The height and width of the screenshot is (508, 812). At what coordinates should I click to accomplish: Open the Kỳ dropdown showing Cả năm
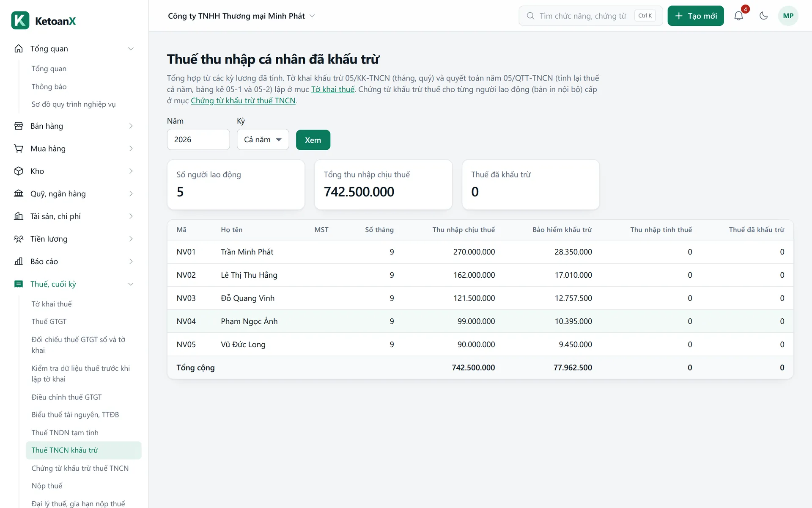pos(263,139)
